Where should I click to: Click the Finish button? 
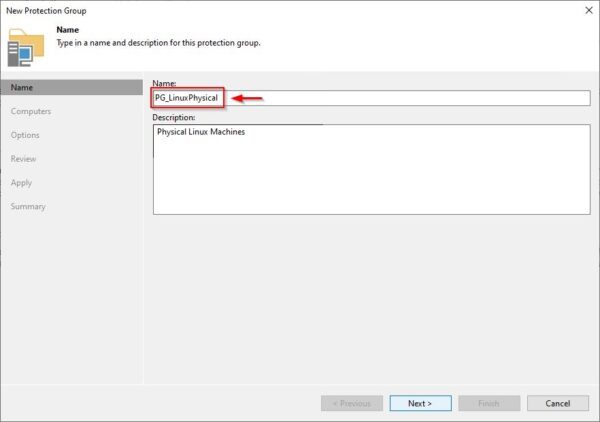pyautogui.click(x=489, y=403)
